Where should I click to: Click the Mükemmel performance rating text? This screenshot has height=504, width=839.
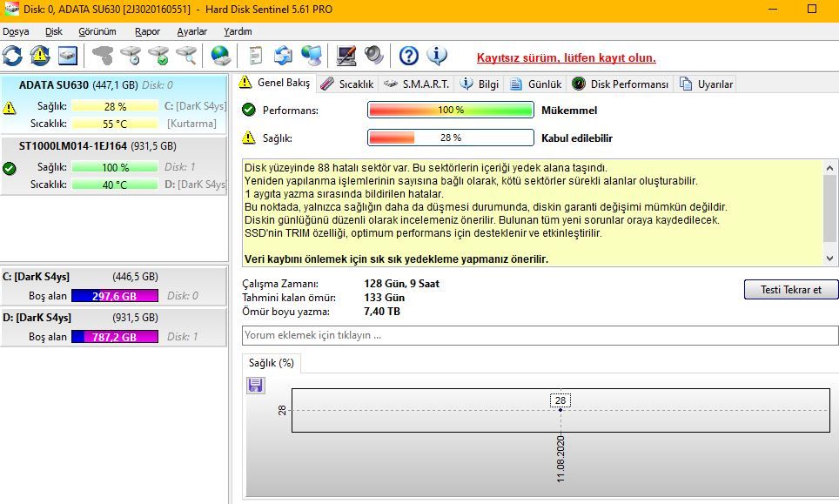click(x=569, y=111)
